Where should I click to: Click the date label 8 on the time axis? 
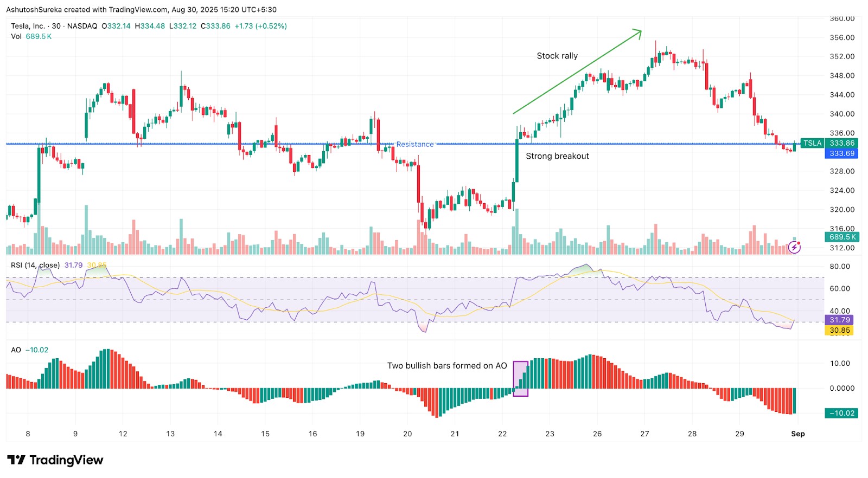tap(28, 434)
